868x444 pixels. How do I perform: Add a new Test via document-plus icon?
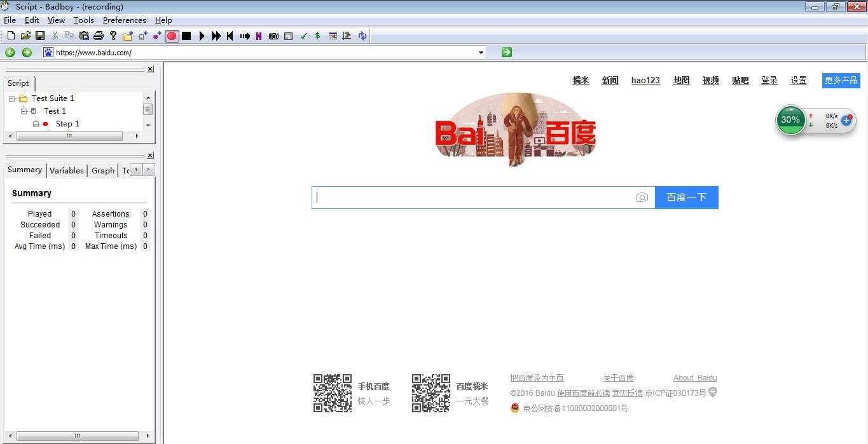point(143,36)
